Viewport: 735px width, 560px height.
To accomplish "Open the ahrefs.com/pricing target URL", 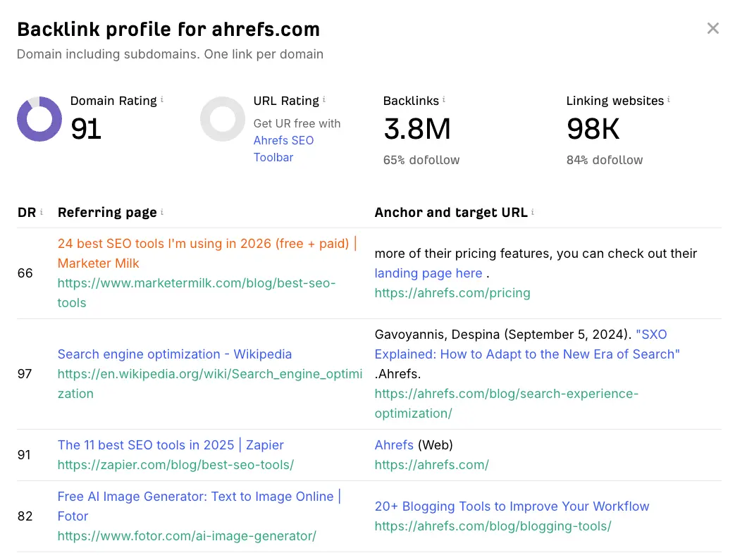I will pos(452,292).
